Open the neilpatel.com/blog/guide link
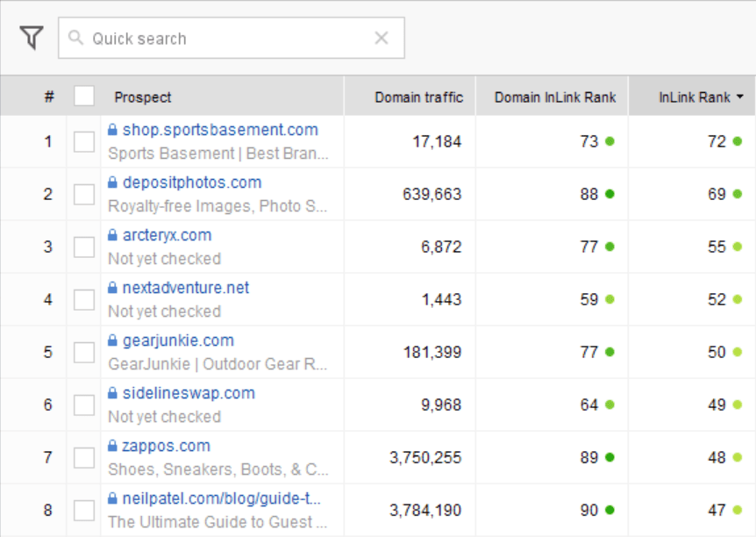This screenshot has height=537, width=756. pyautogui.click(x=221, y=498)
